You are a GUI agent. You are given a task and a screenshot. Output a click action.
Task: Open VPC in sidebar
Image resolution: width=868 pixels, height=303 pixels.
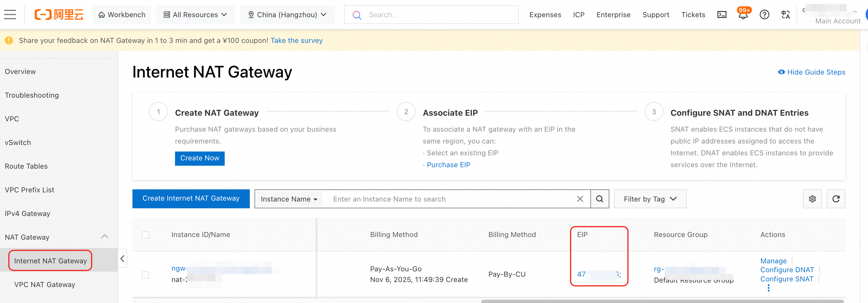(12, 119)
